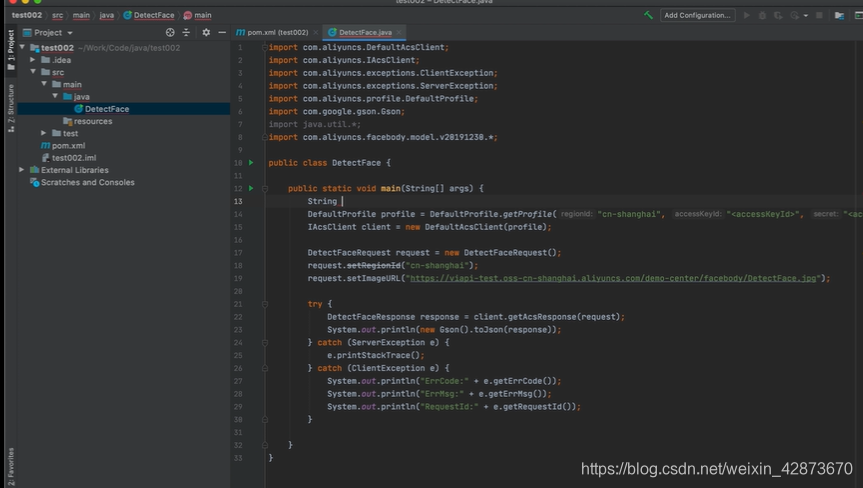Click deprecated setRegionId method on line 18
This screenshot has height=488, width=863.
(x=374, y=265)
